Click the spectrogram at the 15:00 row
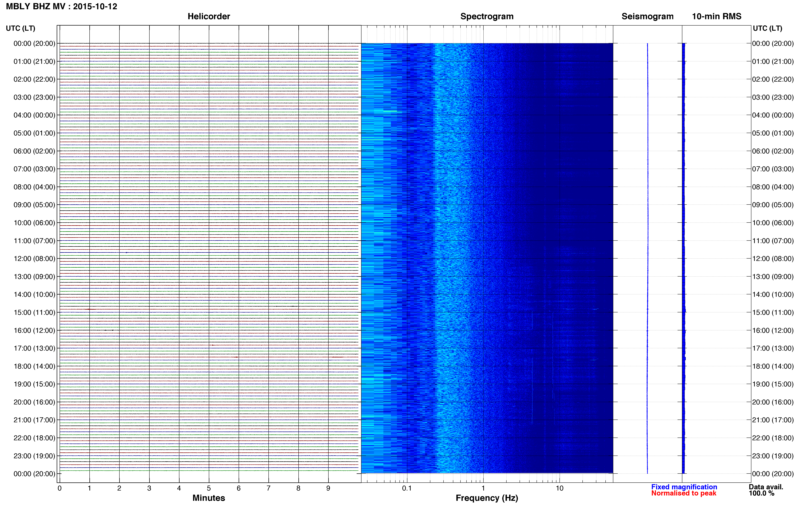This screenshot has width=812, height=508. coord(487,312)
